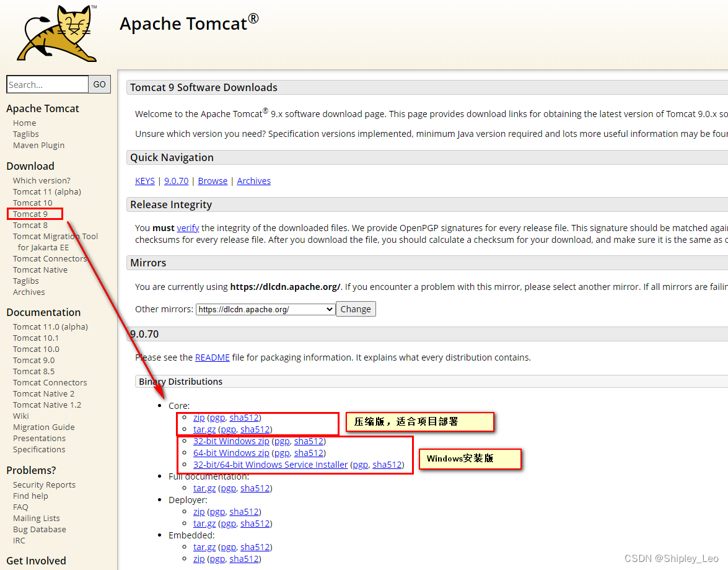Download Deployer tar.gz
The image size is (728, 570).
(x=204, y=524)
